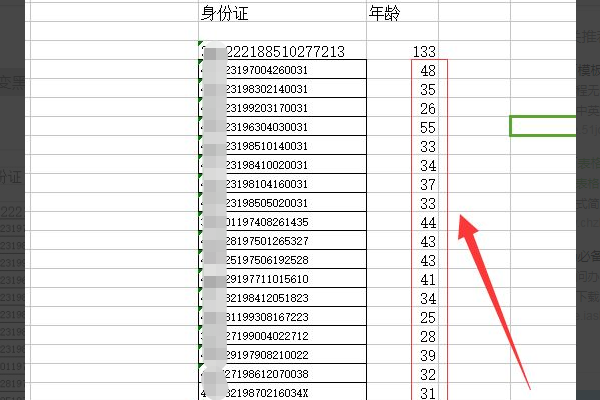Screen dimensions: 600x400
Task: Click the age cell showing 28
Action: 403,335
